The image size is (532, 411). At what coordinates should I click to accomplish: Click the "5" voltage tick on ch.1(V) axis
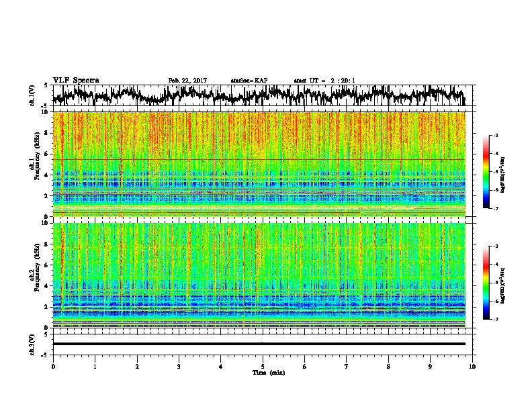click(46, 85)
